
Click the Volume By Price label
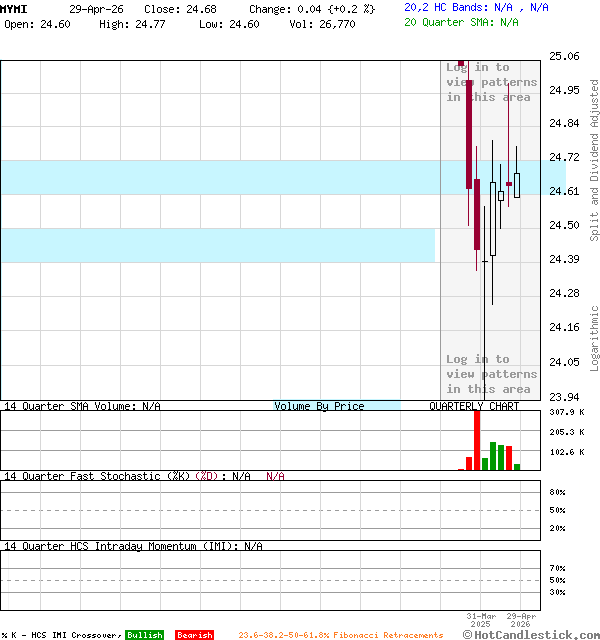point(319,406)
